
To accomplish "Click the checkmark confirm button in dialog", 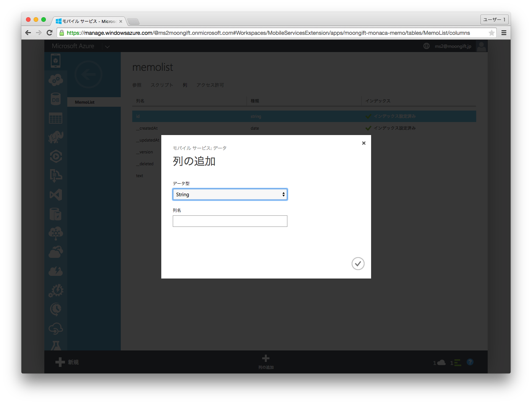I will pyautogui.click(x=358, y=264).
